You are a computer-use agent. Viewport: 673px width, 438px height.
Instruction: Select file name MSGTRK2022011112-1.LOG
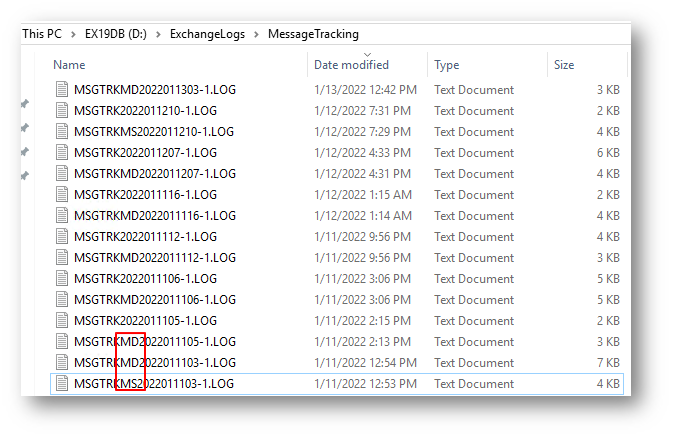tap(146, 237)
